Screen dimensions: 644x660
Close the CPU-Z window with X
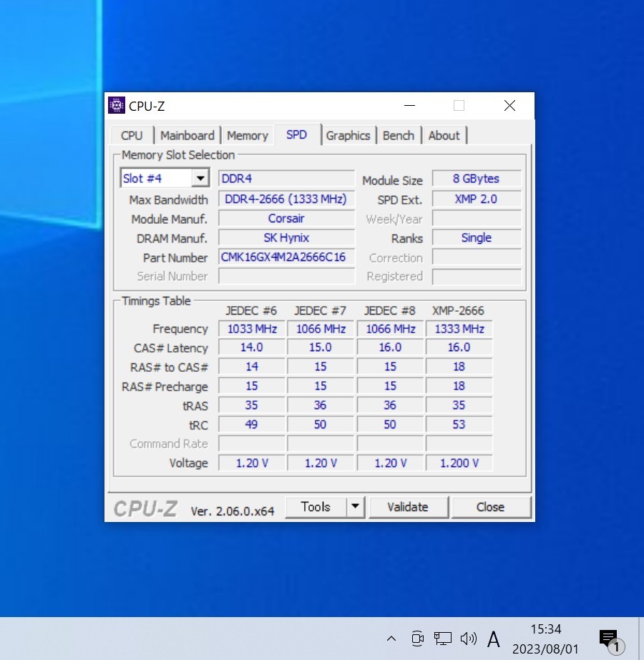click(x=509, y=105)
